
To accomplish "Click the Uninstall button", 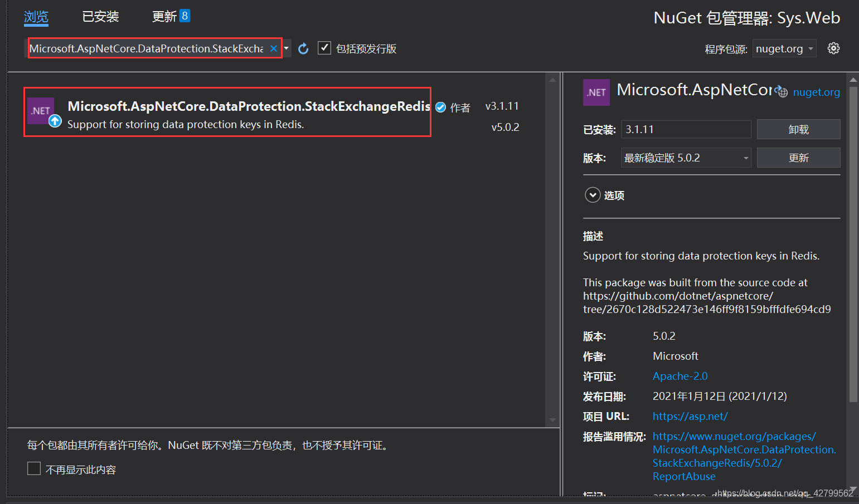I will coord(798,129).
